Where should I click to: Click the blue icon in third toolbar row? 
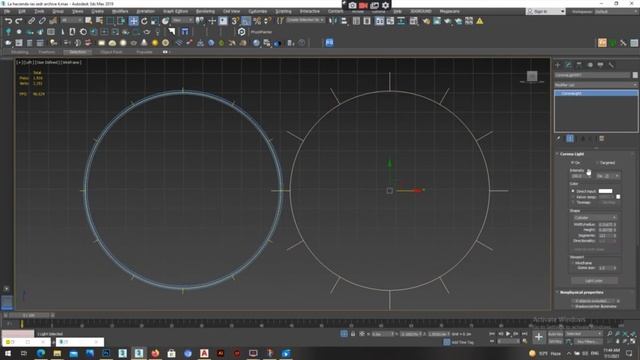(x=329, y=42)
